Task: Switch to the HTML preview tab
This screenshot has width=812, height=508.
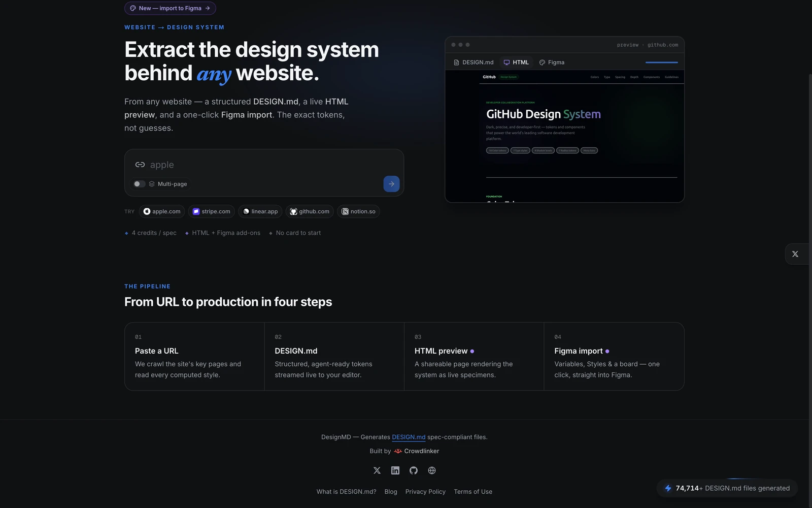Action: tap(516, 62)
